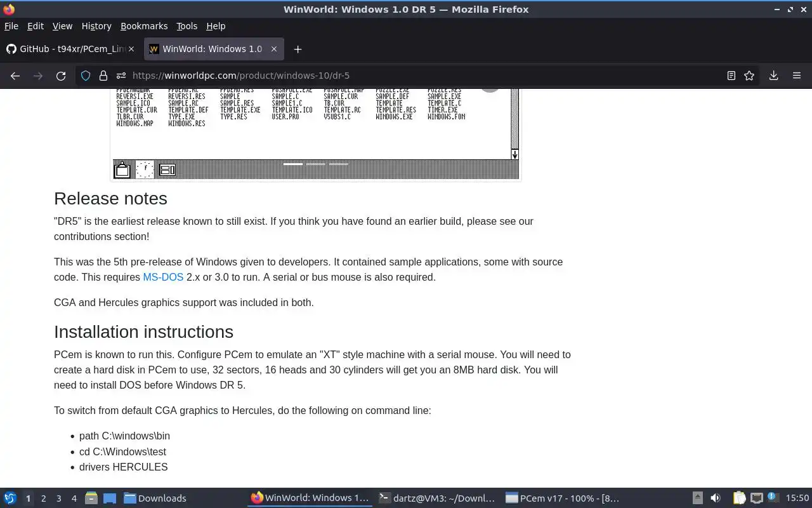Open the View menu
The height and width of the screenshot is (508, 812).
(x=62, y=26)
